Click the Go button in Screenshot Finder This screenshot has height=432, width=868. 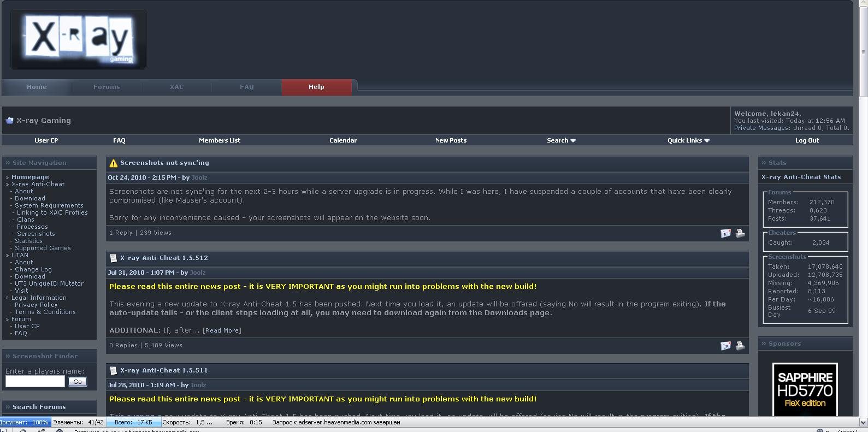point(78,382)
